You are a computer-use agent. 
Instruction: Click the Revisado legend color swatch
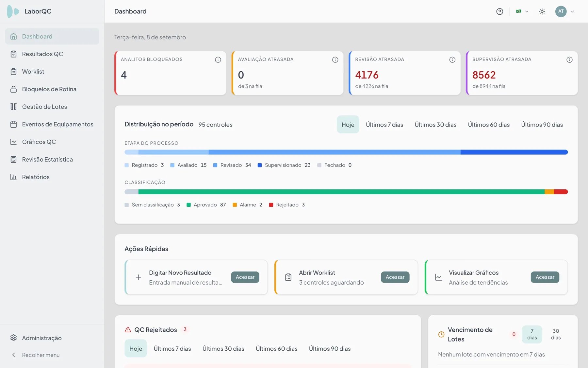(x=215, y=165)
